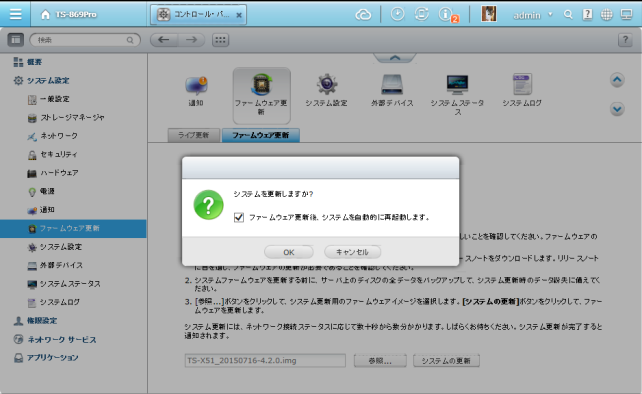Click firmware image file path field
Image resolution: width=642 pixels, height=394 pixels.
[265, 360]
